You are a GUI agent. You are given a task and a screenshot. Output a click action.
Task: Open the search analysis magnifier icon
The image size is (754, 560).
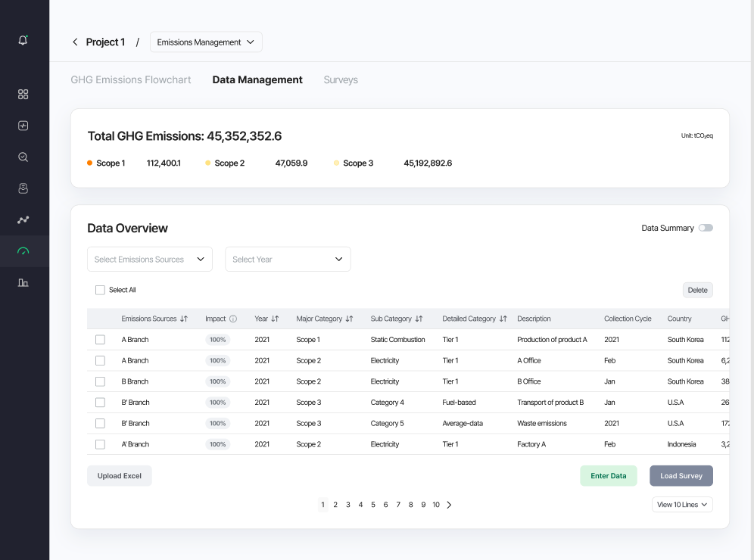[x=23, y=157]
